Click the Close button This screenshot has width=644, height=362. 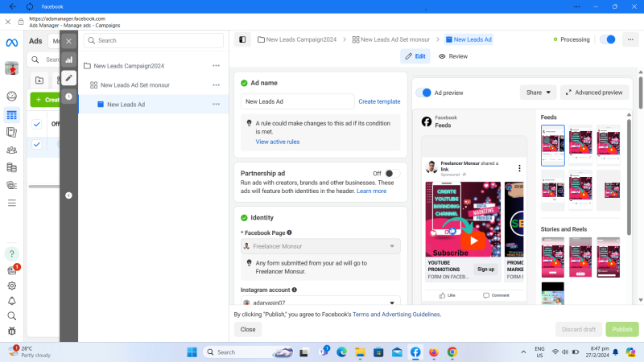(x=248, y=329)
